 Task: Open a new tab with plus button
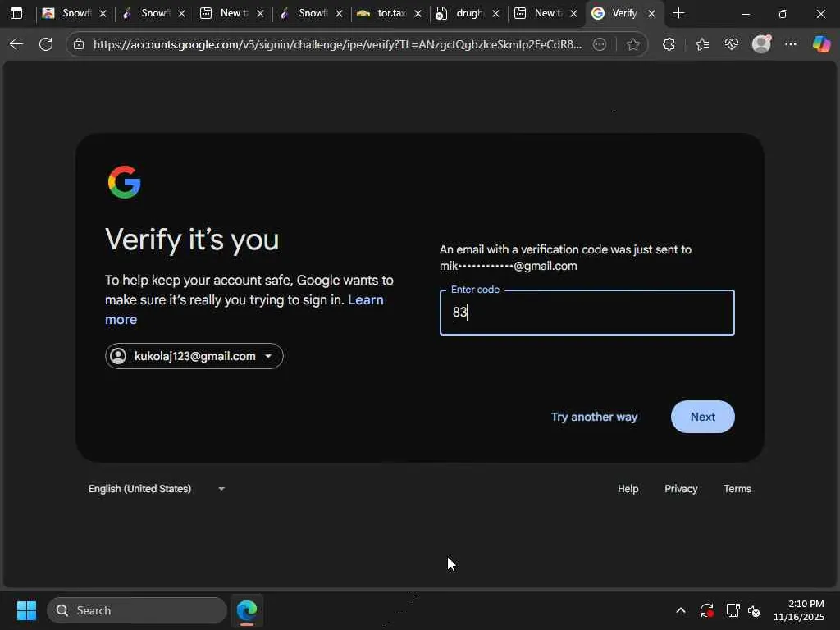678,13
